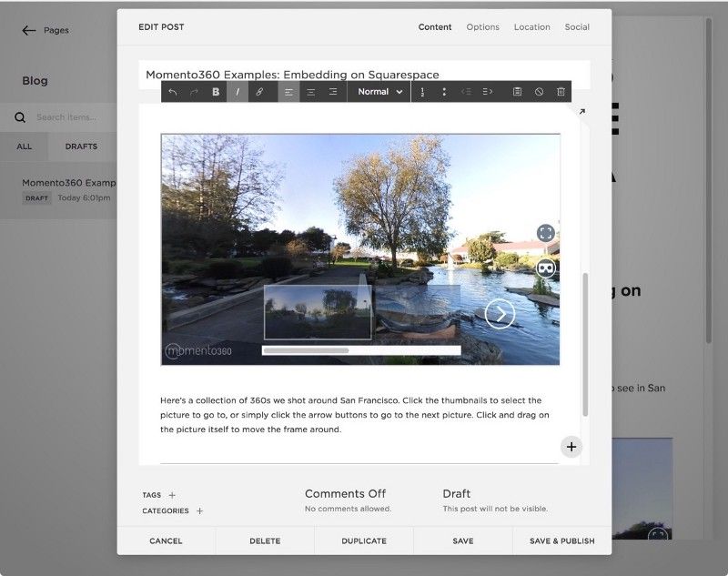The image size is (728, 576).
Task: Remove text formatting with the circle-slash icon
Action: pos(539,92)
